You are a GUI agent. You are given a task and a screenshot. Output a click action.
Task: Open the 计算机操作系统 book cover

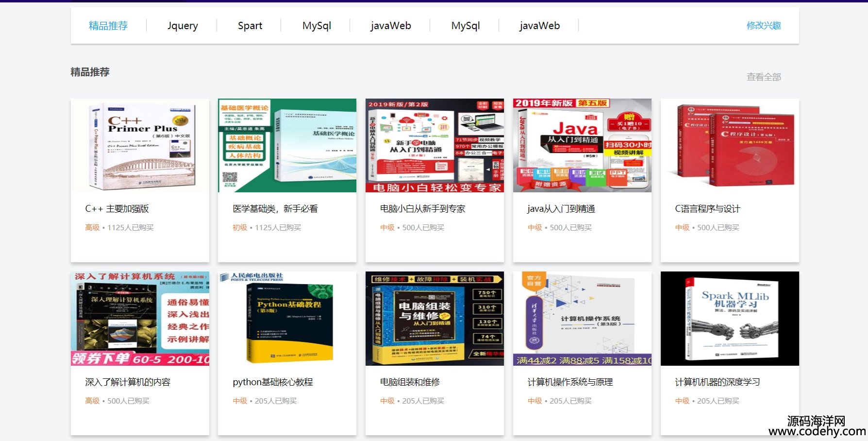[582, 319]
